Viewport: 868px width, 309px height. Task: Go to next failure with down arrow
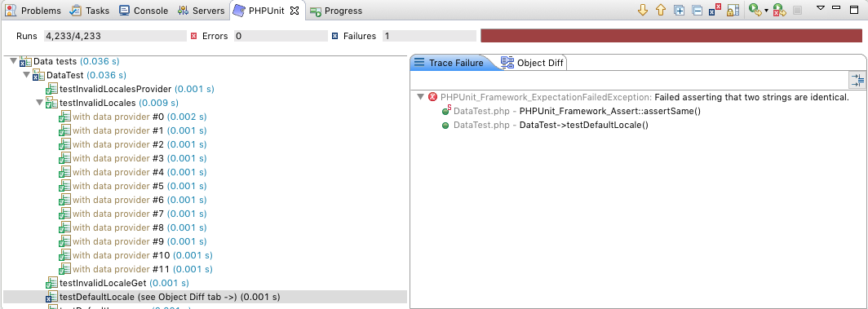(643, 10)
